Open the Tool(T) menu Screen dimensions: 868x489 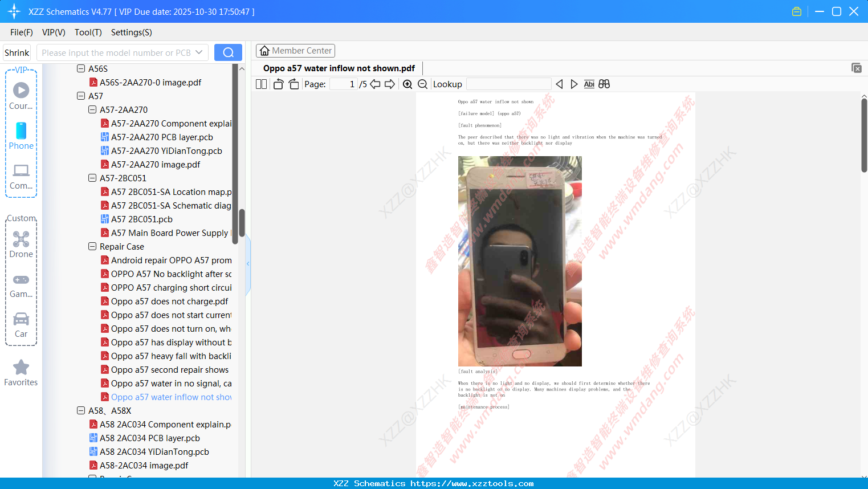88,32
